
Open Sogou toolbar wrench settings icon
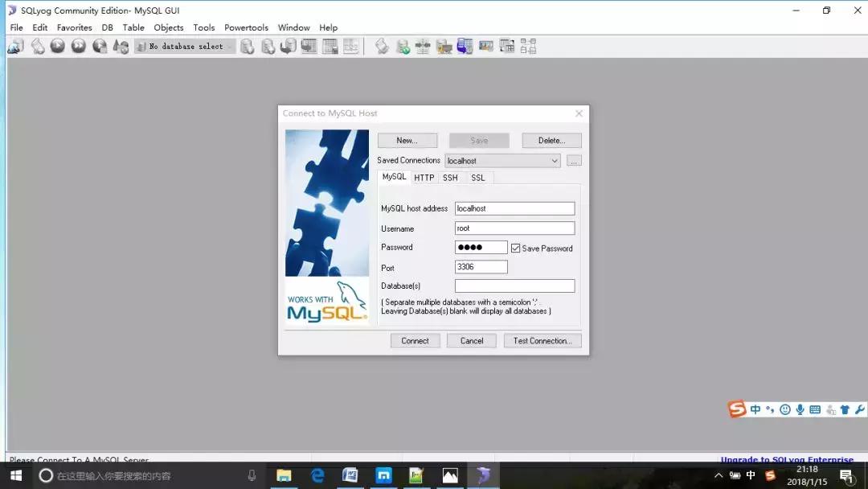[x=859, y=409]
